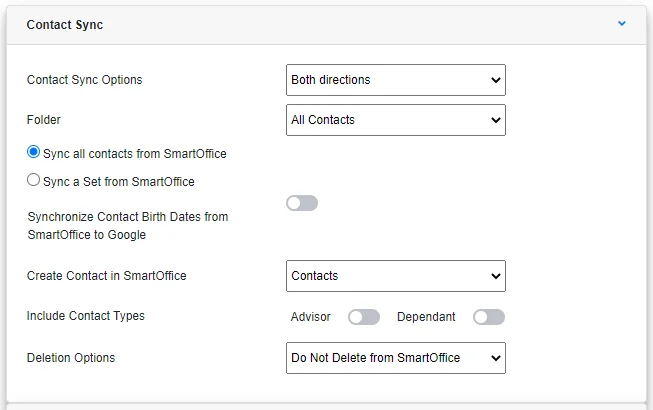Enable the Advisor contact type toggle

pyautogui.click(x=364, y=317)
